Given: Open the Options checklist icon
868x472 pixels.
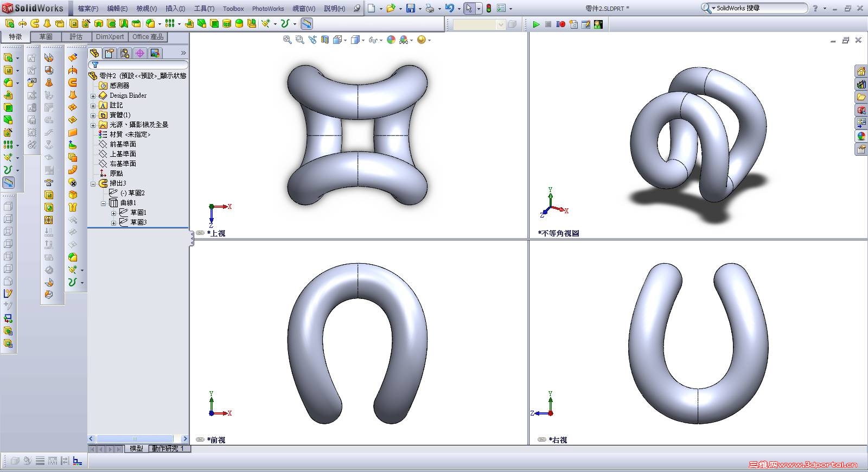Looking at the screenshot, I should point(501,8).
